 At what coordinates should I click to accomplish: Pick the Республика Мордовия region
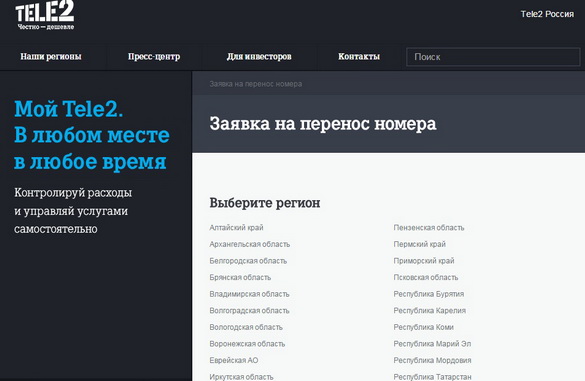pos(432,360)
